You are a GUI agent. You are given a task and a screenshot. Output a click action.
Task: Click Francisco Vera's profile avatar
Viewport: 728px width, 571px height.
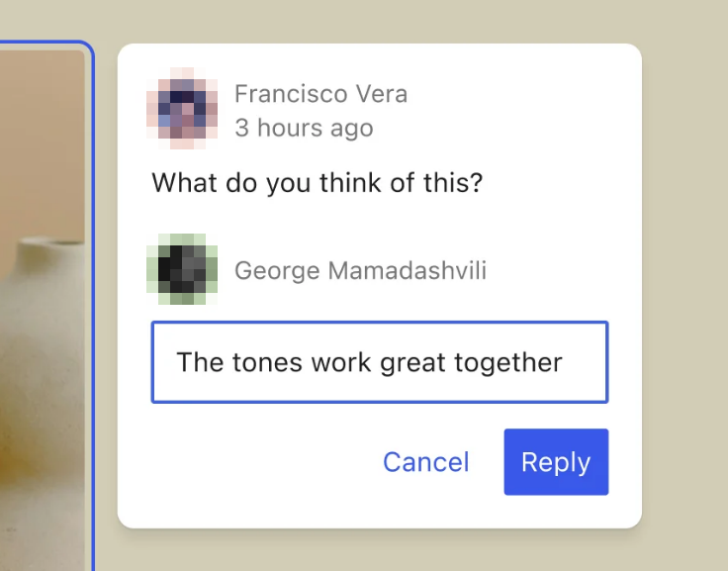pos(182,108)
